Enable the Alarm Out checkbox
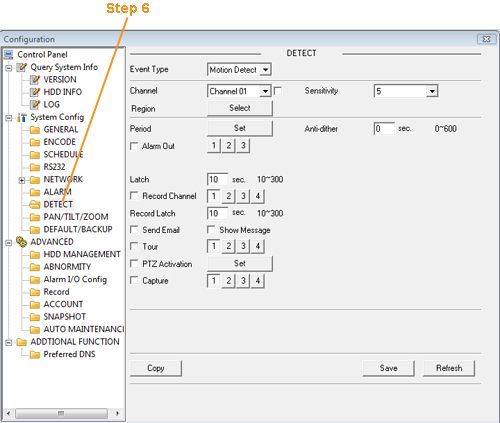Screen dimensions: 500x423 click(x=134, y=146)
